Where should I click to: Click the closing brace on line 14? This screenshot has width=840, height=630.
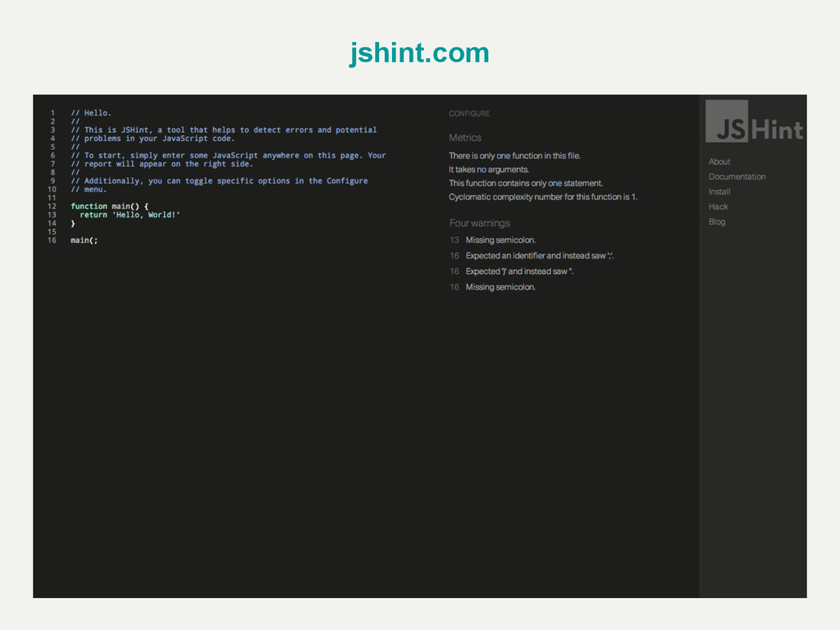click(x=73, y=223)
